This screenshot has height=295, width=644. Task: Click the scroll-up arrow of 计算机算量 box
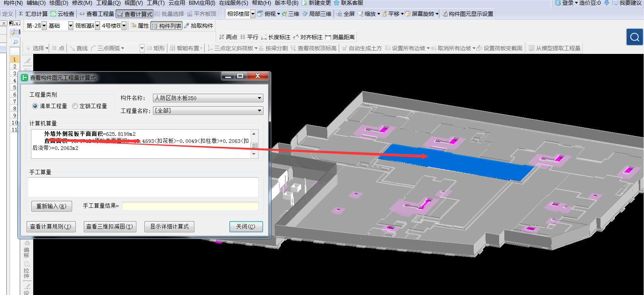(x=254, y=134)
